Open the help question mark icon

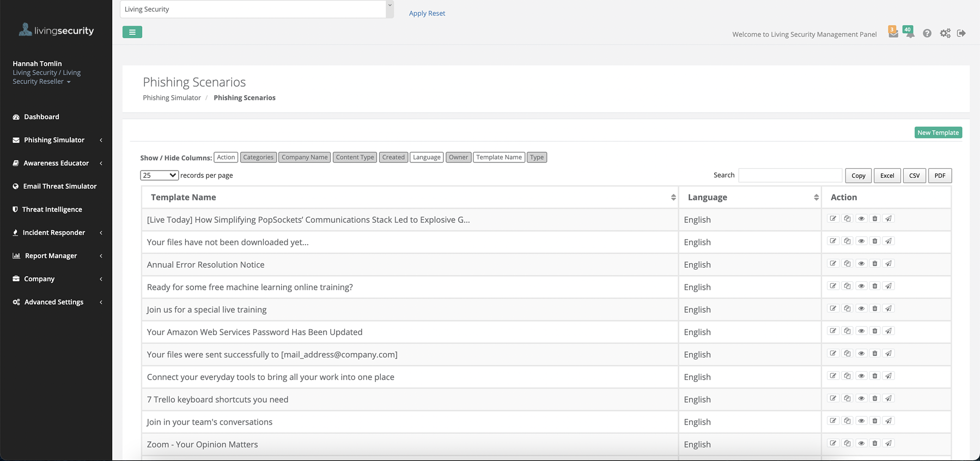[927, 33]
